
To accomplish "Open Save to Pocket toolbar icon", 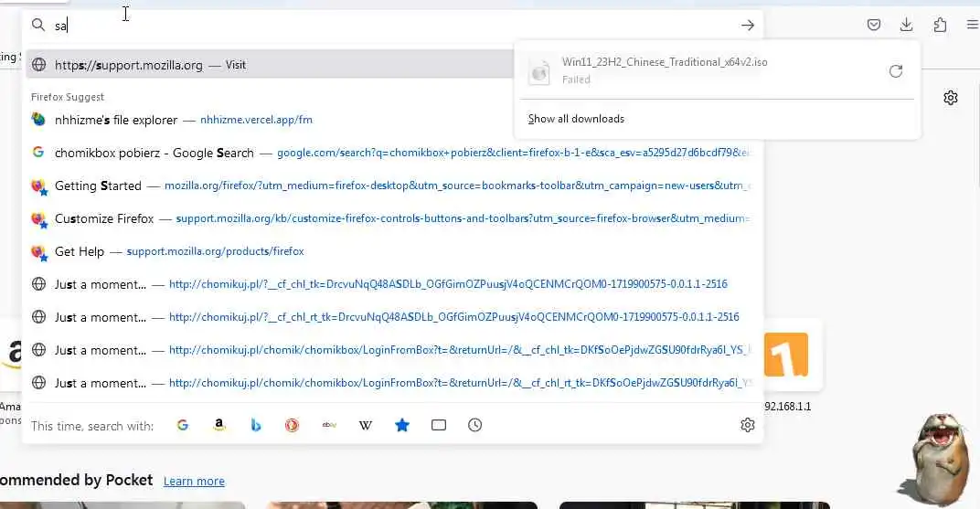I will [874, 25].
